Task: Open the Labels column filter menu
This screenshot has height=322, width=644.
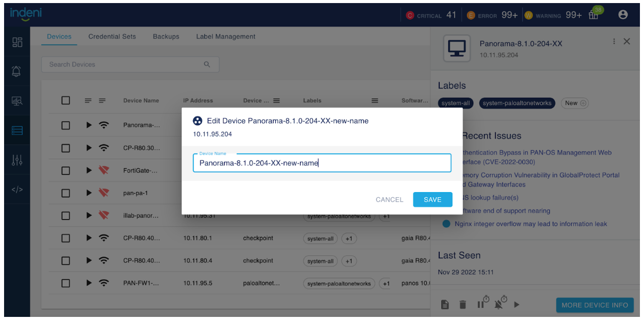Action: point(374,101)
